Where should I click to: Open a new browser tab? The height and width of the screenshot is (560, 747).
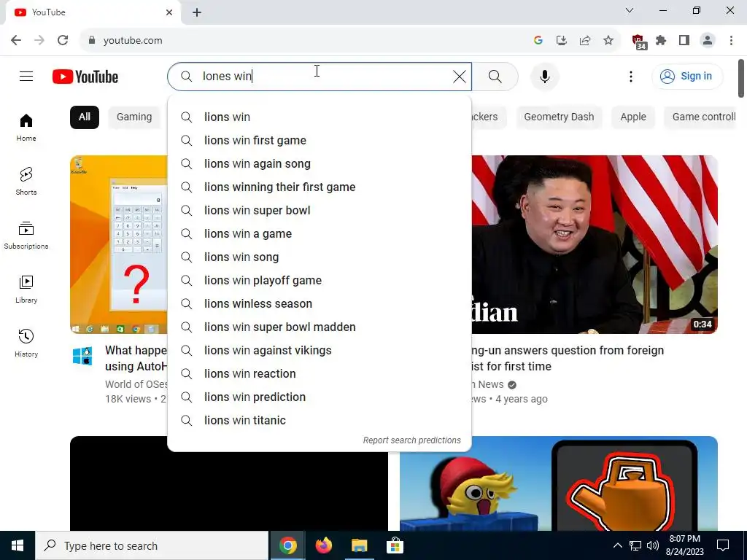(197, 12)
